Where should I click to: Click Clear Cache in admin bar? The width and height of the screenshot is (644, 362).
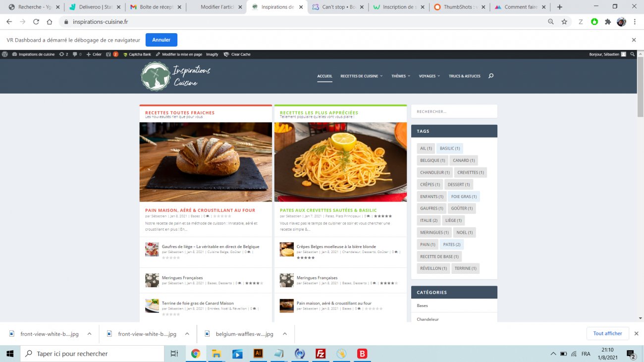(x=237, y=54)
